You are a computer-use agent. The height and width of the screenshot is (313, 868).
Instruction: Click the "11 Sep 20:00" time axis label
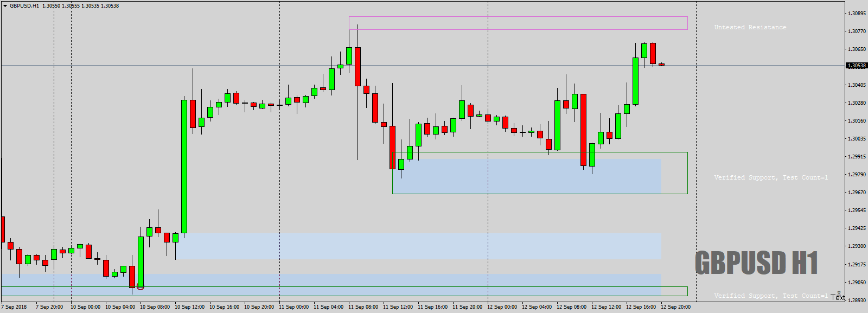[x=467, y=307]
